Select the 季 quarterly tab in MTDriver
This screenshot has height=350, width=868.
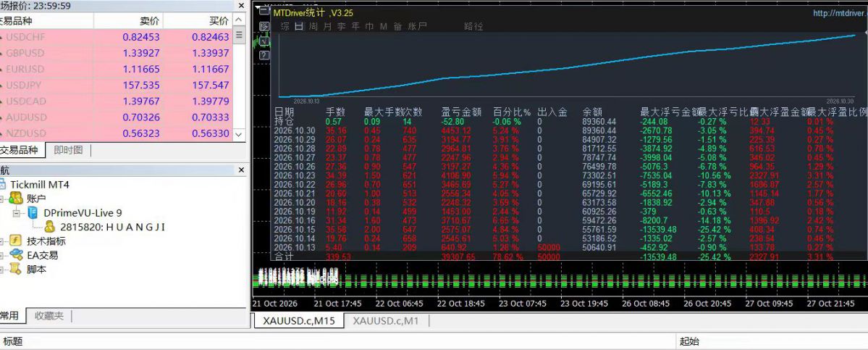coord(341,26)
